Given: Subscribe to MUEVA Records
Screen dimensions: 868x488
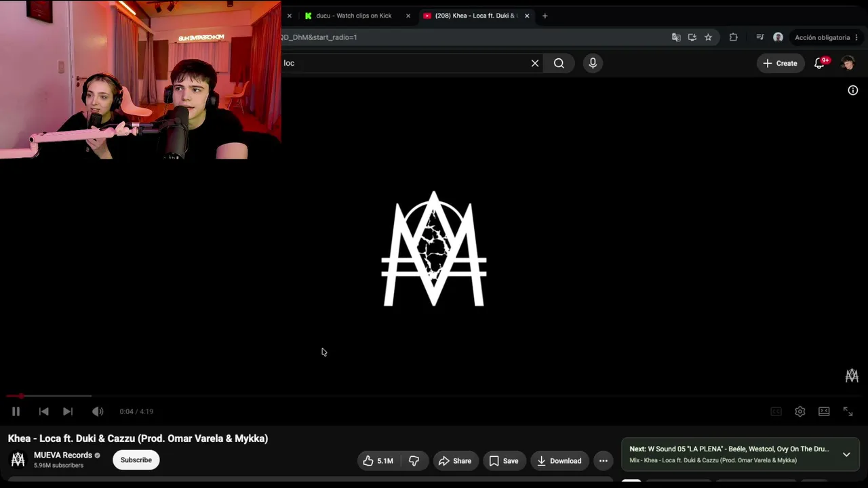Looking at the screenshot, I should point(136,460).
